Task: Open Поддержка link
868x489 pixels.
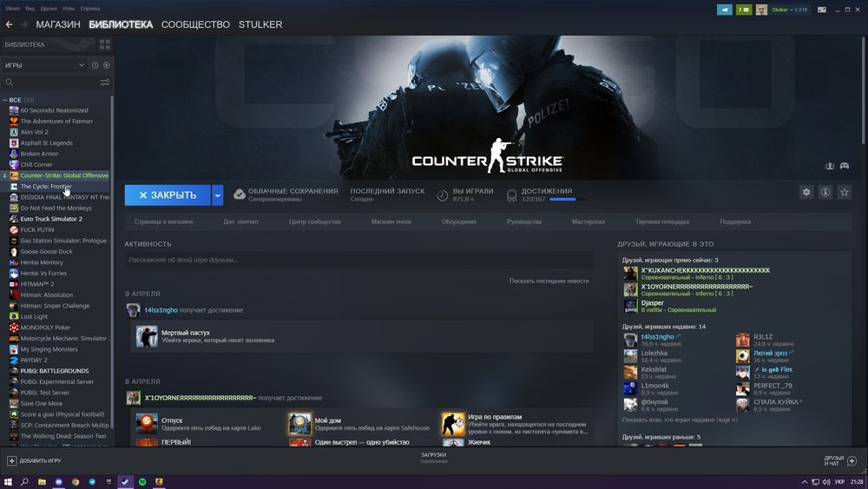Action: [735, 221]
